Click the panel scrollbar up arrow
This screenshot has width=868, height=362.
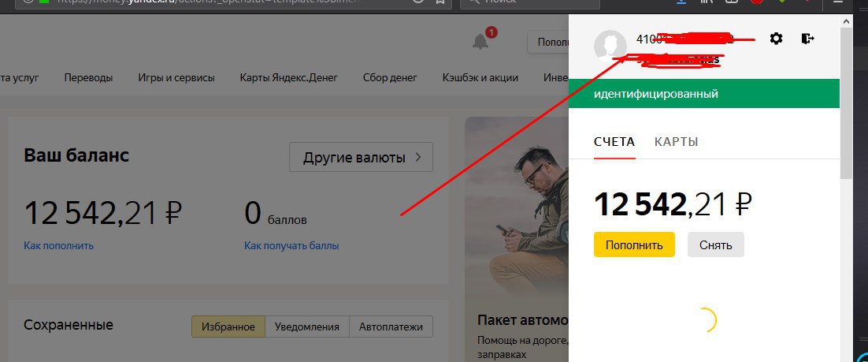pyautogui.click(x=846, y=21)
